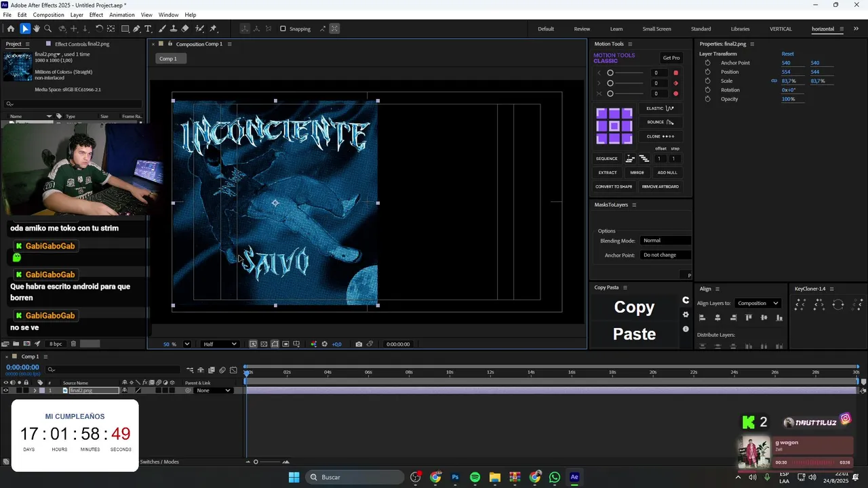Select the Type (T) tool
This screenshot has height=488, width=868.
point(149,28)
